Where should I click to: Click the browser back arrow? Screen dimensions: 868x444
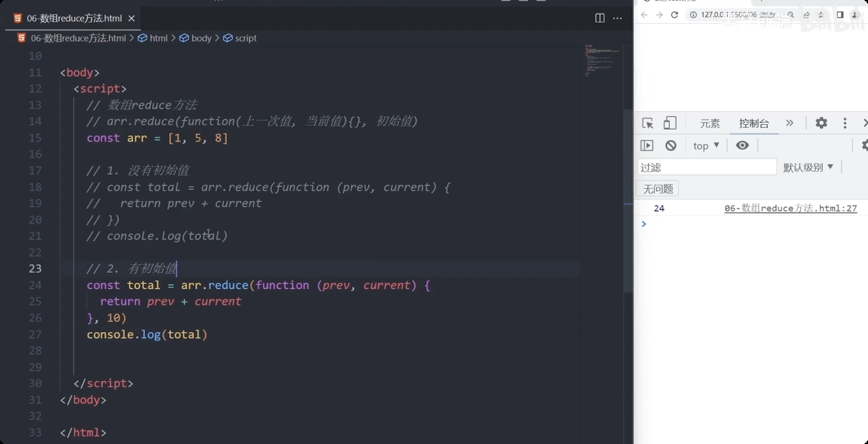point(644,15)
